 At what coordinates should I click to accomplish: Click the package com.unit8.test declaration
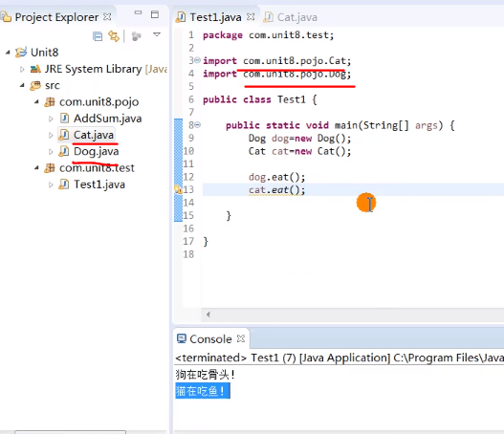click(269, 35)
